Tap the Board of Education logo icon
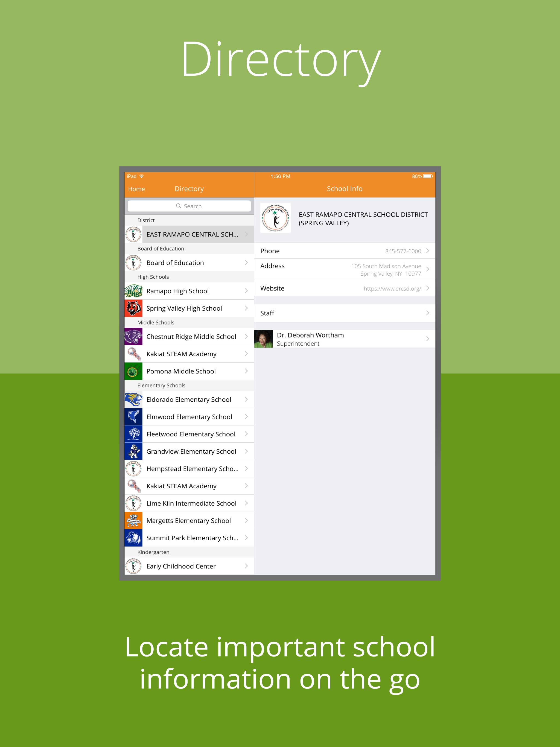 coord(133,263)
